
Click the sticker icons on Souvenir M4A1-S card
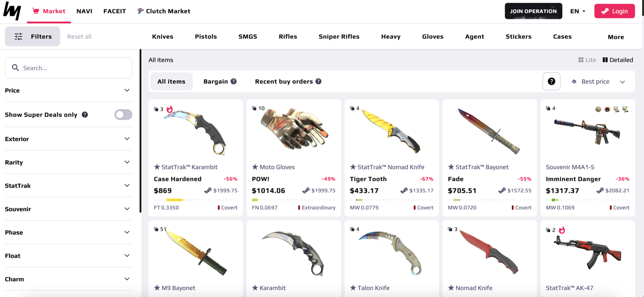click(611, 109)
